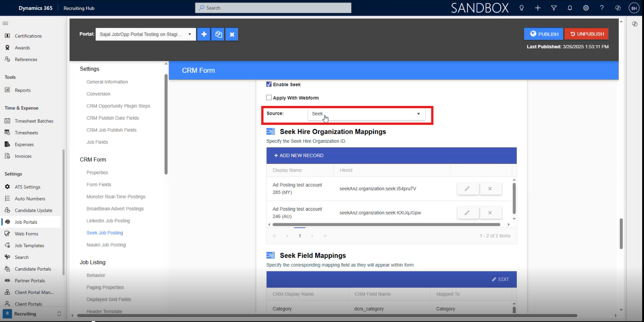Click the settings panel vertical scrollbar

(166, 124)
